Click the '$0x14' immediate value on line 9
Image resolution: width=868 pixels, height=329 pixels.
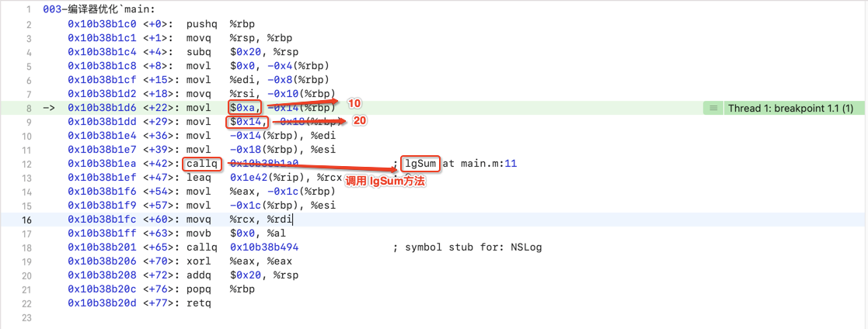click(x=248, y=122)
